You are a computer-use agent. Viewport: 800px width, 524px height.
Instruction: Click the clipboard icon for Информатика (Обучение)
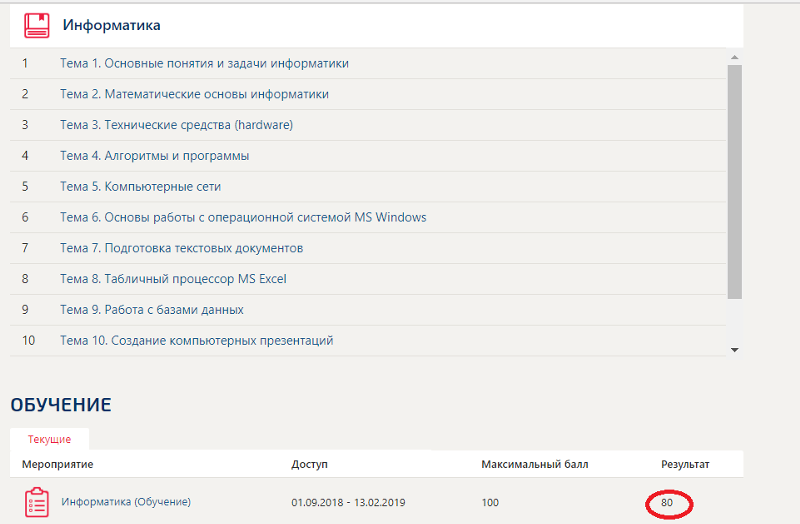click(x=37, y=502)
